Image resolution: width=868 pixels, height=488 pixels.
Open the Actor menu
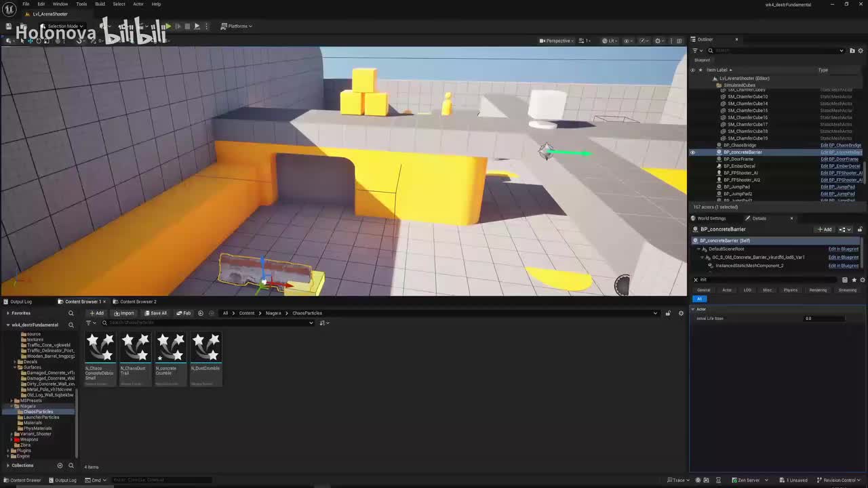pyautogui.click(x=138, y=4)
